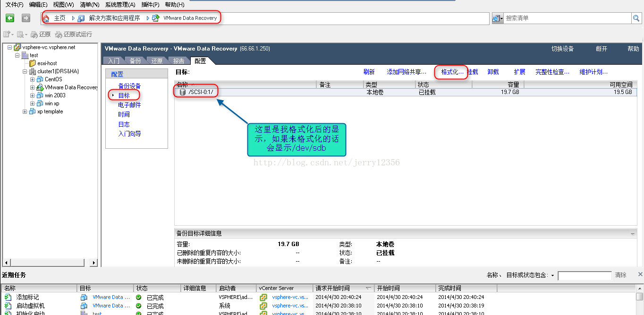Click the 扩展 extend link
This screenshot has width=644, height=315.
tap(520, 72)
